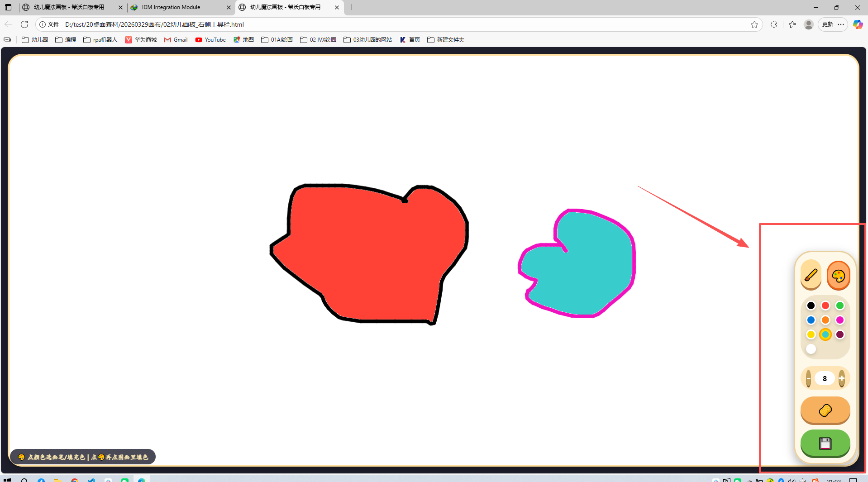This screenshot has height=482, width=868.
Task: Open the 华为商城 bookmark
Action: [x=141, y=40]
